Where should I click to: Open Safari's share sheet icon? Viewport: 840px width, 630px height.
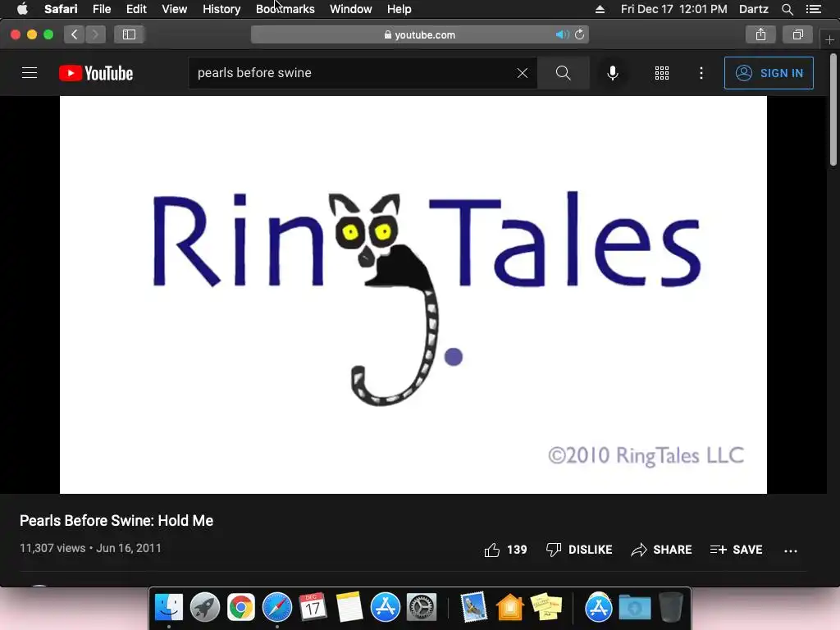[760, 34]
